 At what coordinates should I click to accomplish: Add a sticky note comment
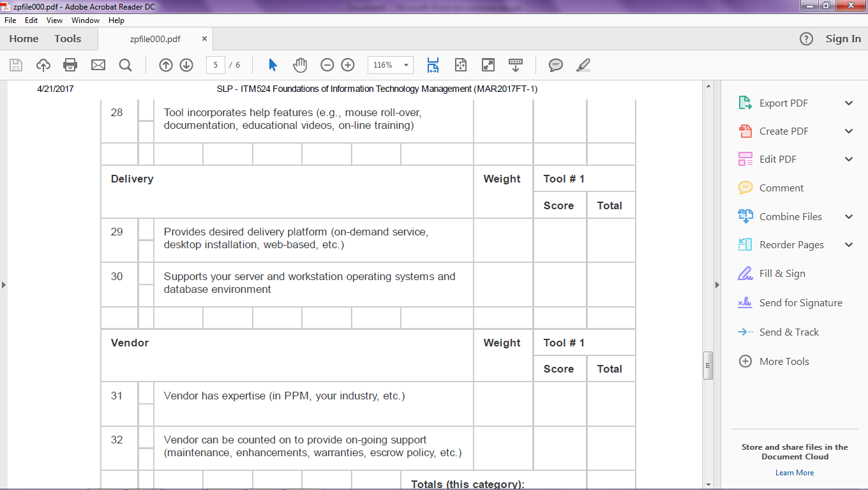pyautogui.click(x=555, y=64)
